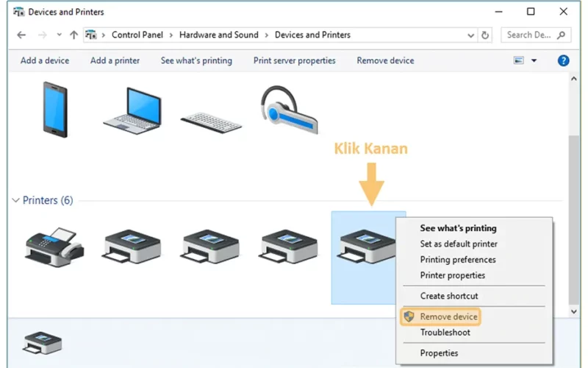
Task: Click the forward navigation arrow
Action: 43,35
